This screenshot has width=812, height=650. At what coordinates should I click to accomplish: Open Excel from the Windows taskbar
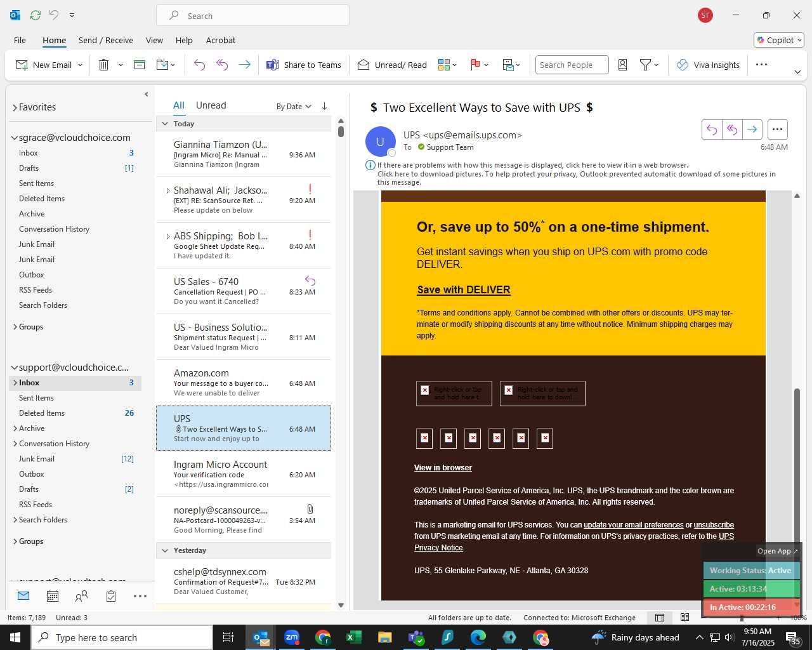pos(354,637)
